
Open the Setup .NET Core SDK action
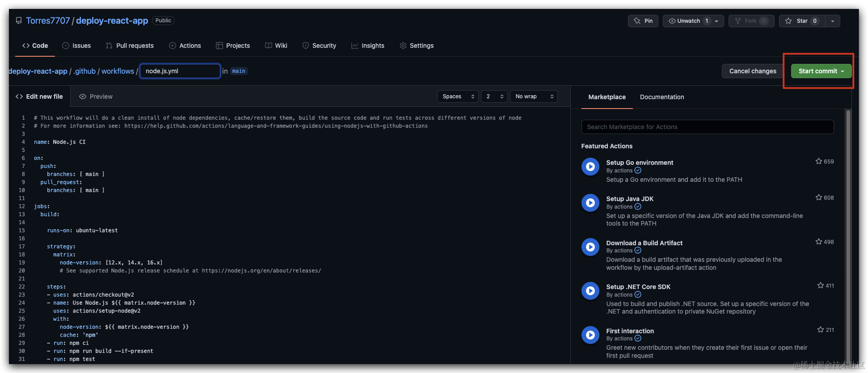pos(638,287)
